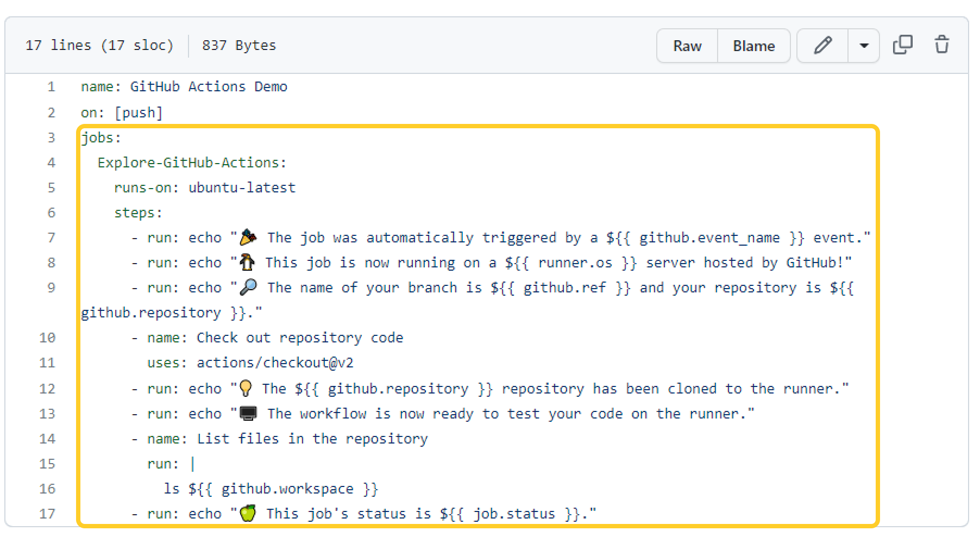The width and height of the screenshot is (980, 537).
Task: Click 'name: Check out repository code' line
Action: pos(267,338)
